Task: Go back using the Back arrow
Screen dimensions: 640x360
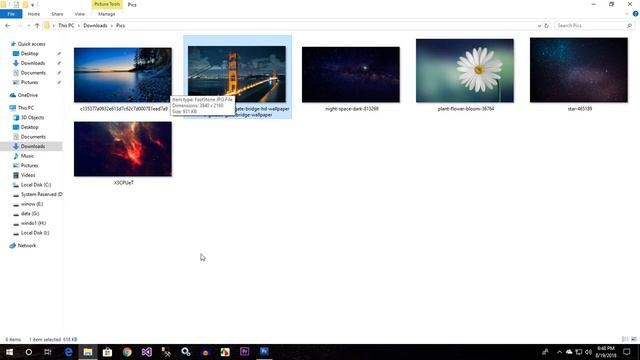Action: (x=7, y=25)
